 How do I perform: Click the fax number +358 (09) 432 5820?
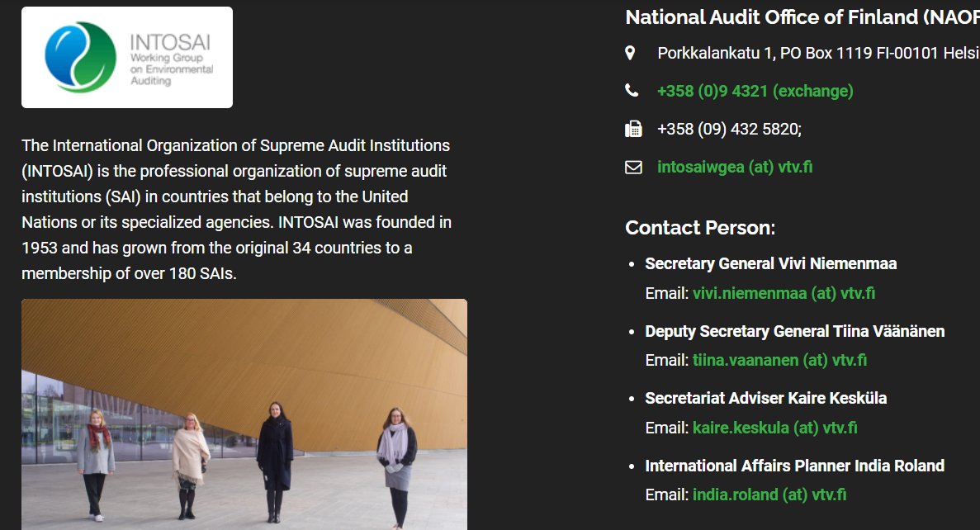729,130
